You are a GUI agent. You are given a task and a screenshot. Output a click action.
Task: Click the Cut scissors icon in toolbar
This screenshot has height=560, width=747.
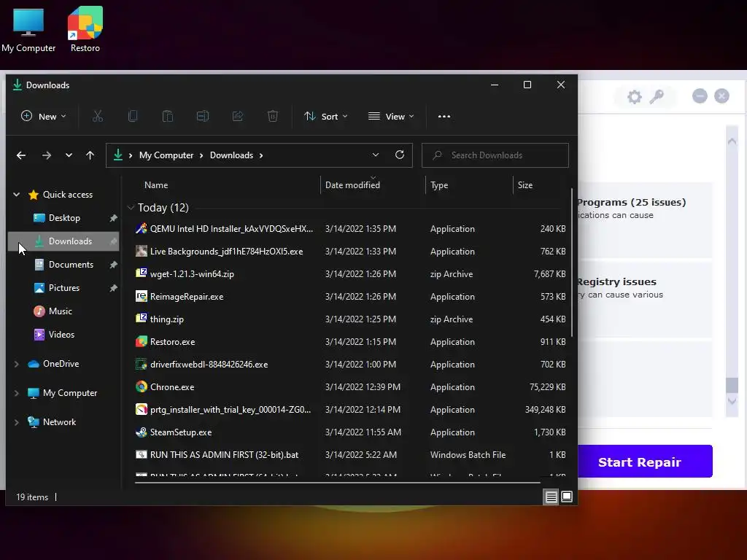pyautogui.click(x=98, y=116)
